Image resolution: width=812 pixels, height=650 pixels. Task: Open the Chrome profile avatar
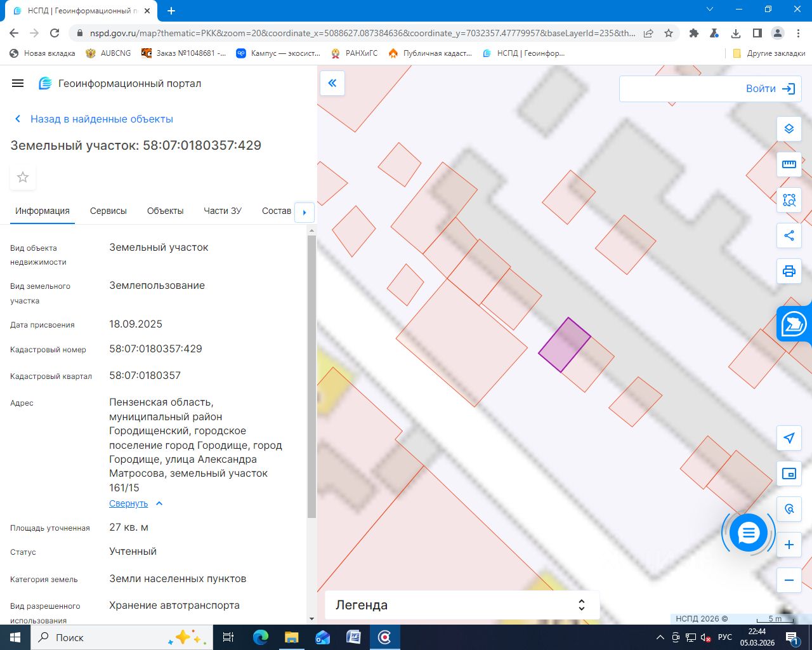click(x=778, y=33)
